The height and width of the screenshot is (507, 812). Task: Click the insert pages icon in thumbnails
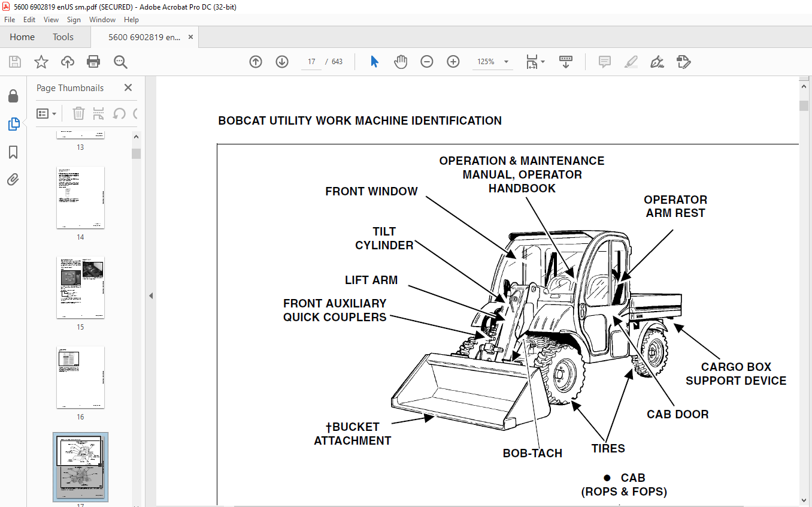(x=99, y=113)
